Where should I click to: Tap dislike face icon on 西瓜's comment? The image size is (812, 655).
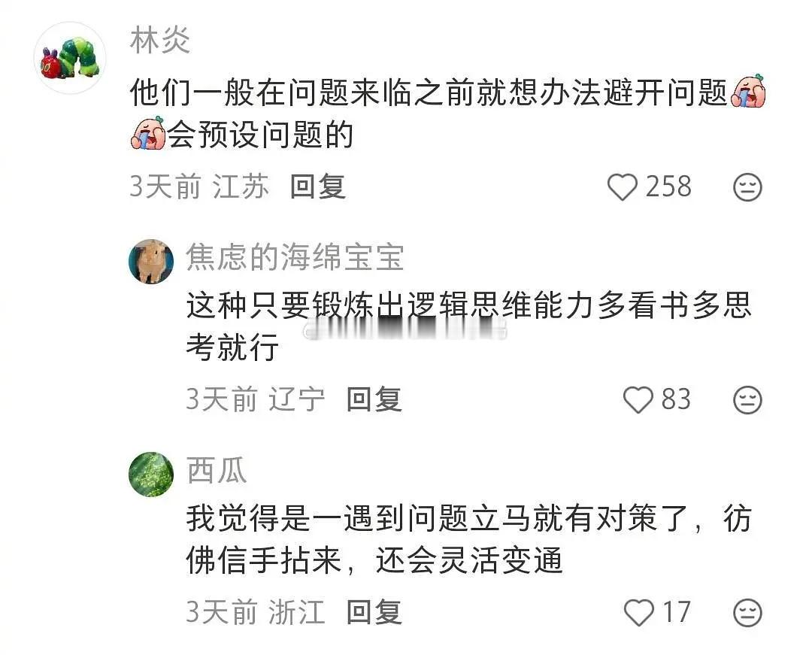tap(748, 613)
